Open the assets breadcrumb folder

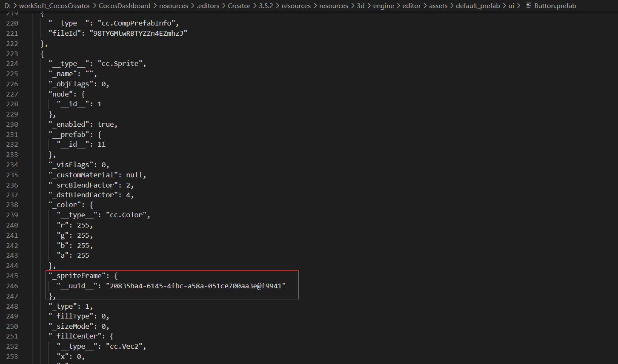point(438,6)
